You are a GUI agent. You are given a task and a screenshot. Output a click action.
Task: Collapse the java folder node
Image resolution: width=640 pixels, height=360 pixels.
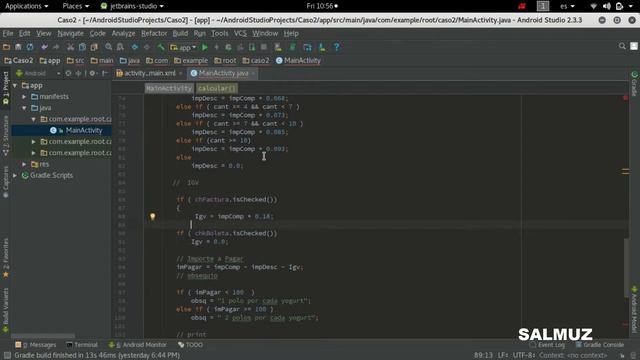[x=24, y=108]
